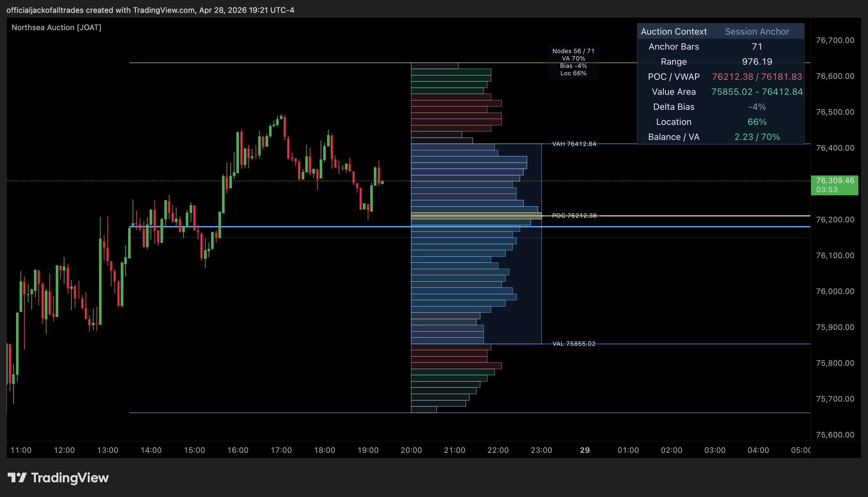
Task: Click the Anchor Bars value 71
Action: [757, 46]
